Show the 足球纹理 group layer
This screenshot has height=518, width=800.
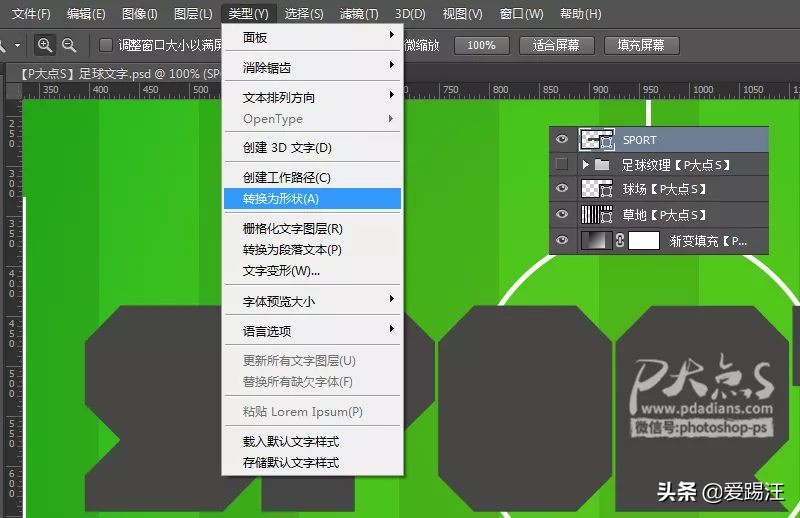tap(562, 164)
